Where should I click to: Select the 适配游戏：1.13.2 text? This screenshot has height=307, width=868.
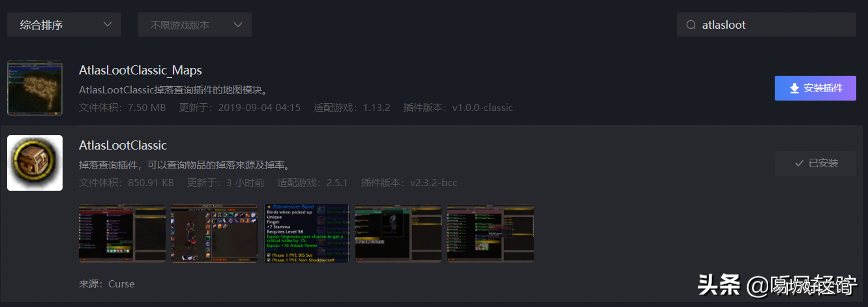tap(352, 107)
